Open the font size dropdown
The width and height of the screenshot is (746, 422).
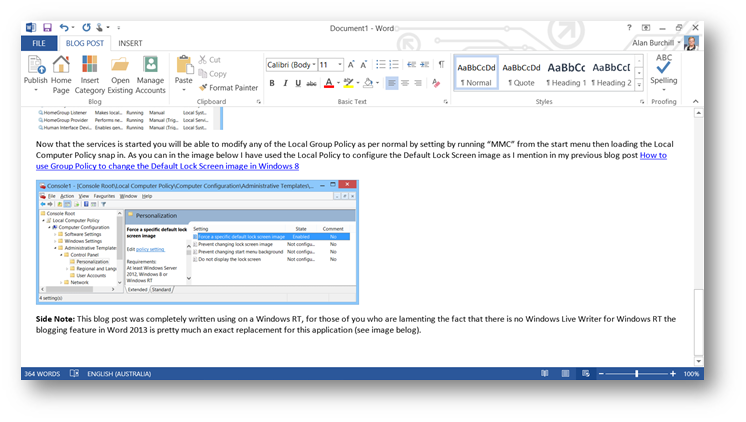[x=338, y=64]
